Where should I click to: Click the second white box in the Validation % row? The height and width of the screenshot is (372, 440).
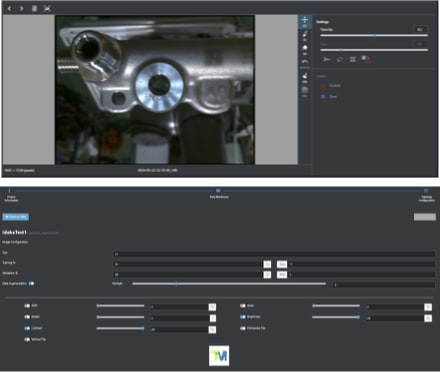[x=282, y=275]
